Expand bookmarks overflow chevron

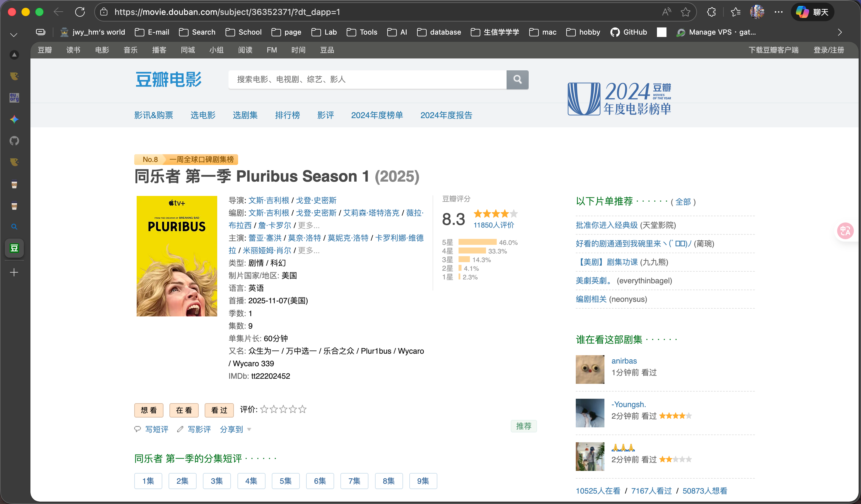pyautogui.click(x=840, y=32)
